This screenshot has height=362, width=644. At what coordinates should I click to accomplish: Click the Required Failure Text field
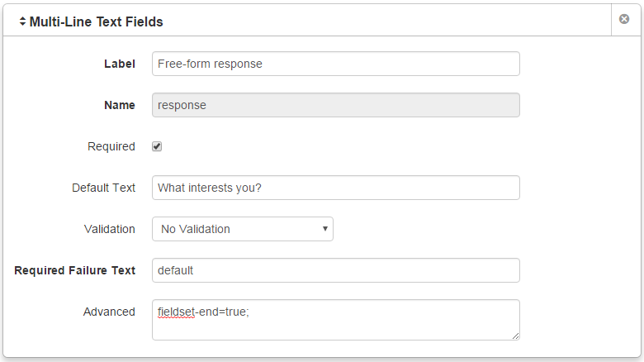click(x=335, y=270)
